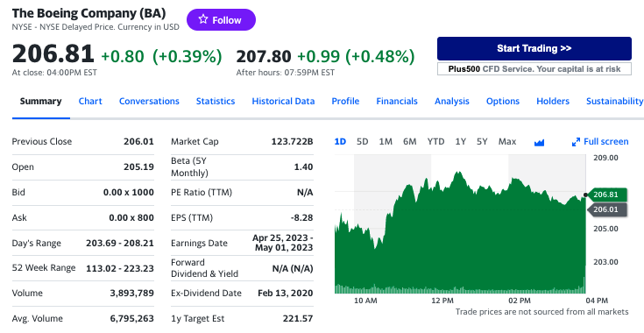Click the star icon in Follow button

pos(203,19)
